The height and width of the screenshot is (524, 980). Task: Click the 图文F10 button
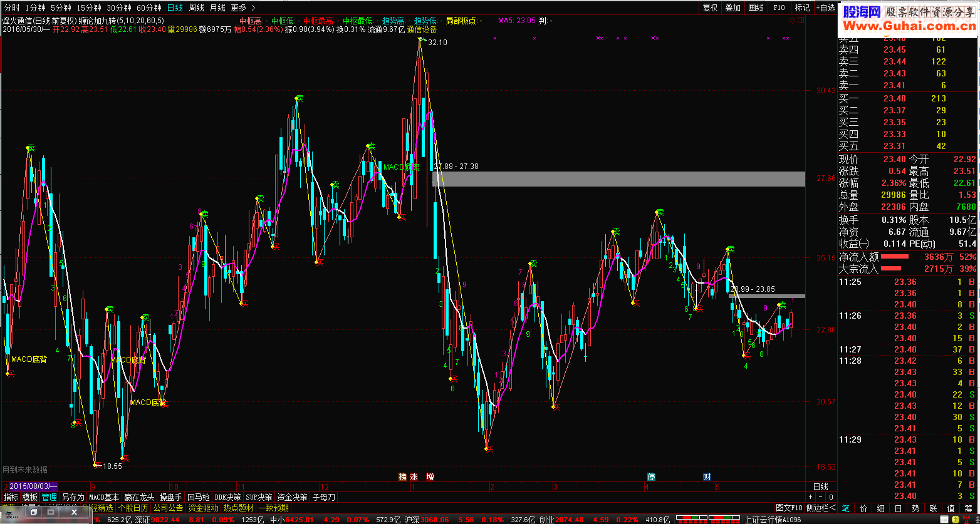coord(790,508)
